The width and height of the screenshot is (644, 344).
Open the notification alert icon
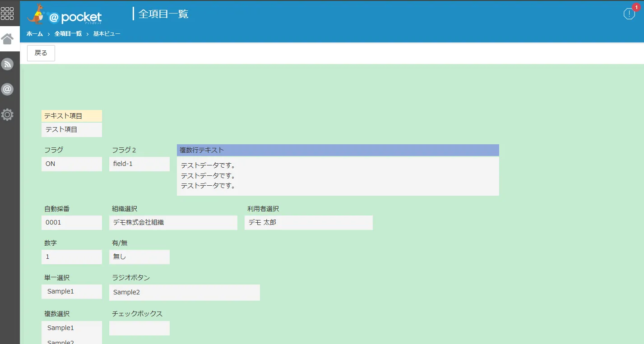click(x=629, y=14)
